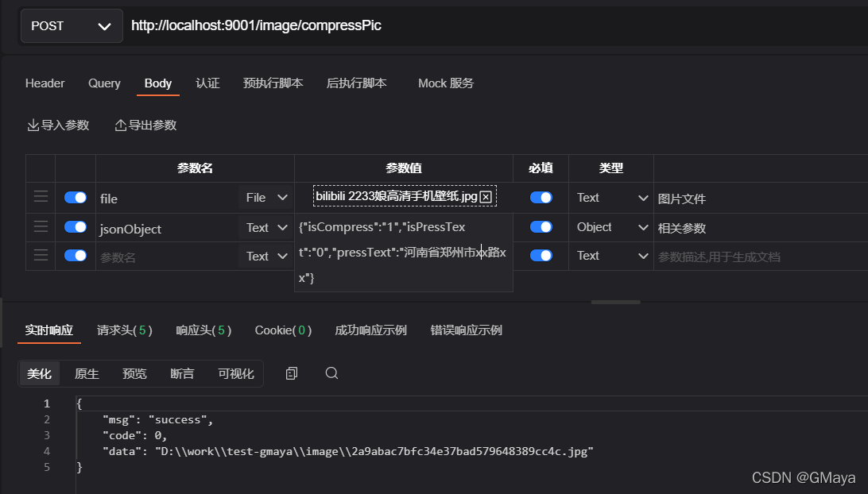The image size is (868, 494).
Task: Toggle required switch for file row
Action: click(x=541, y=198)
